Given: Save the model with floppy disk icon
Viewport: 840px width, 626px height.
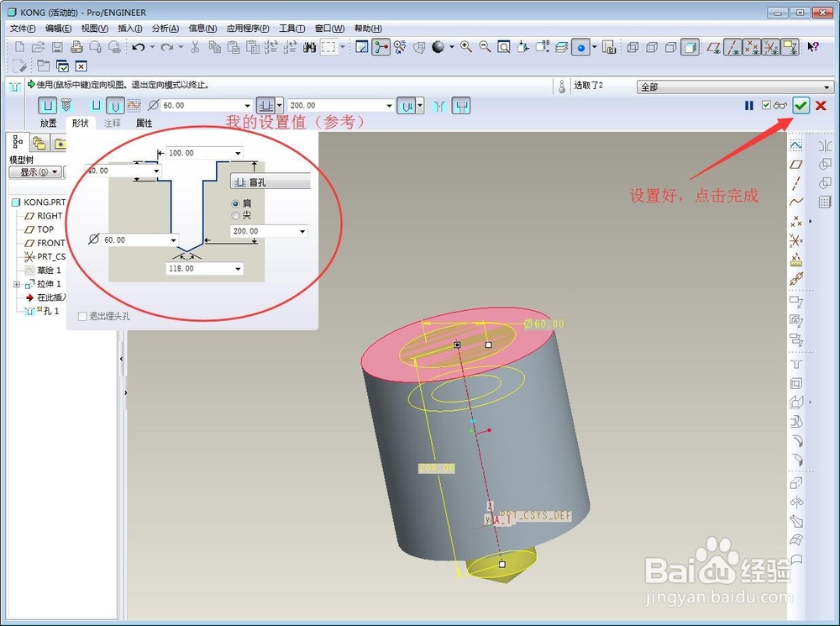Looking at the screenshot, I should click(57, 47).
